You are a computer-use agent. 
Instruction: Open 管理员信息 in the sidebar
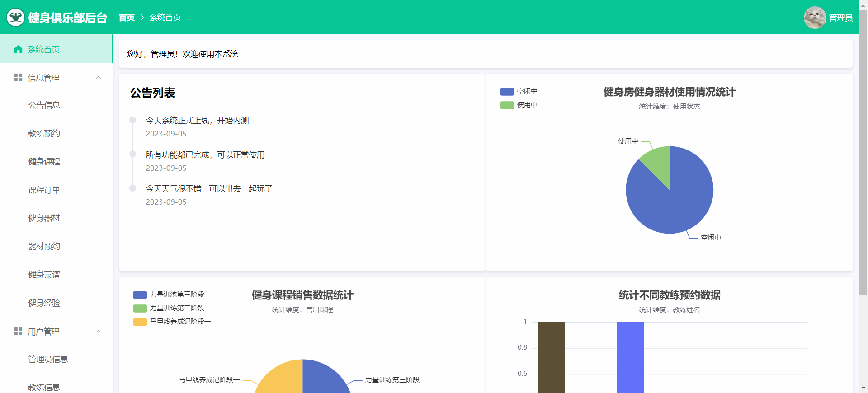pyautogui.click(x=56, y=360)
